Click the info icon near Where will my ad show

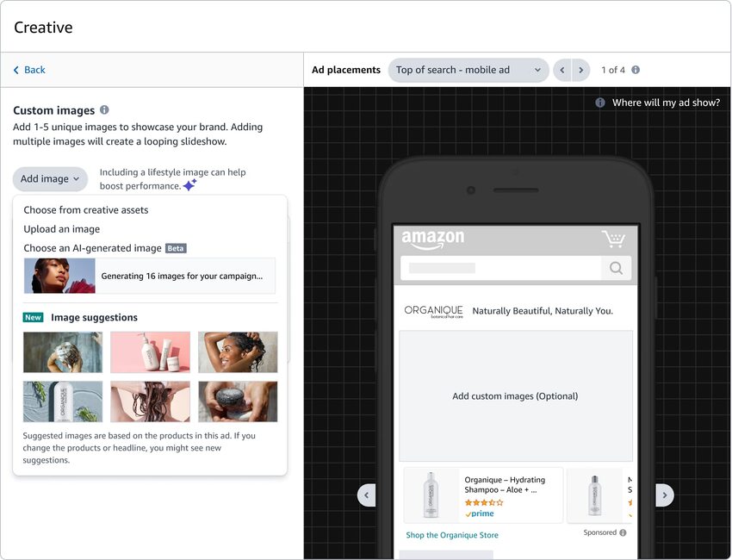coord(600,101)
